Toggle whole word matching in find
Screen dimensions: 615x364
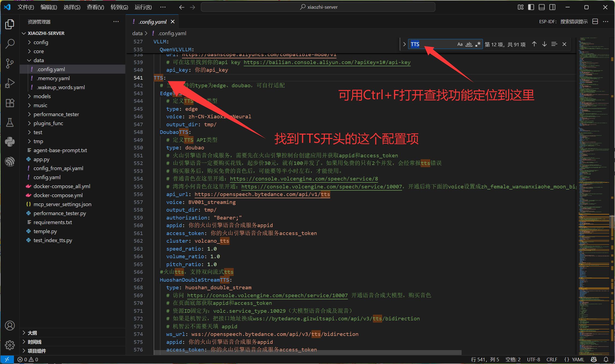coord(469,44)
